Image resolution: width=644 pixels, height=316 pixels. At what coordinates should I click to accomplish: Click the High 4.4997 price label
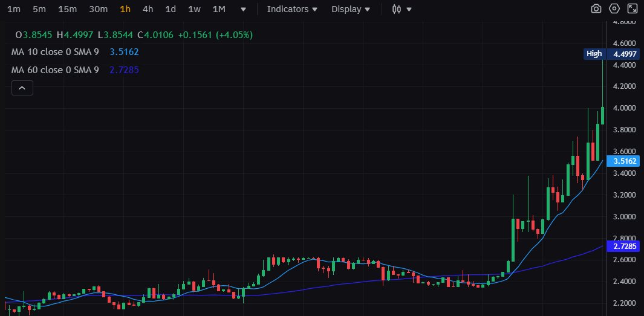(611, 54)
